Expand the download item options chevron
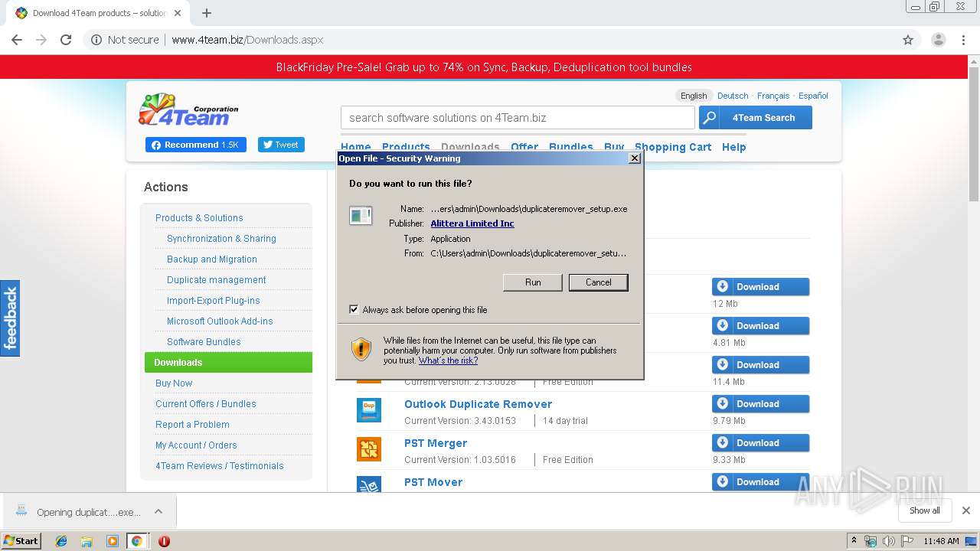This screenshot has height=551, width=980. (158, 511)
